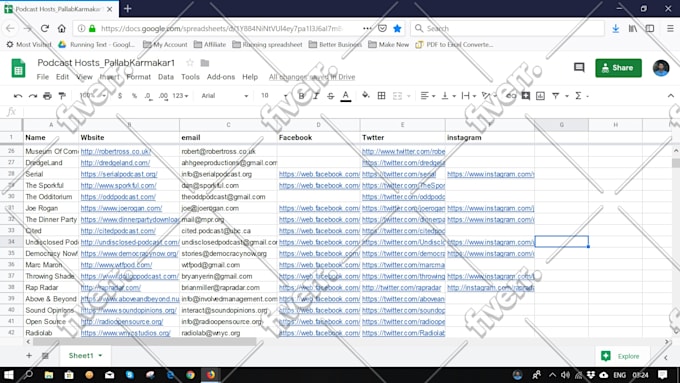Select the Joe Rogan name cell
Screen dimensions: 680x383
tap(51, 208)
